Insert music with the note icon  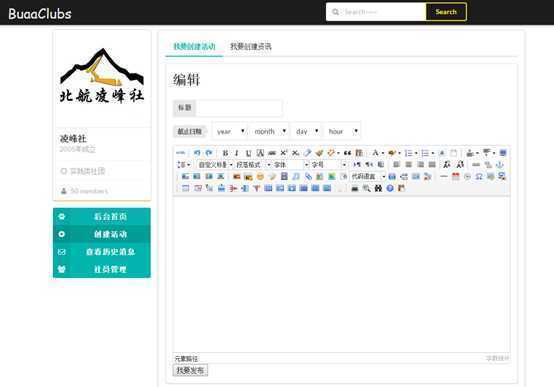coord(296,176)
